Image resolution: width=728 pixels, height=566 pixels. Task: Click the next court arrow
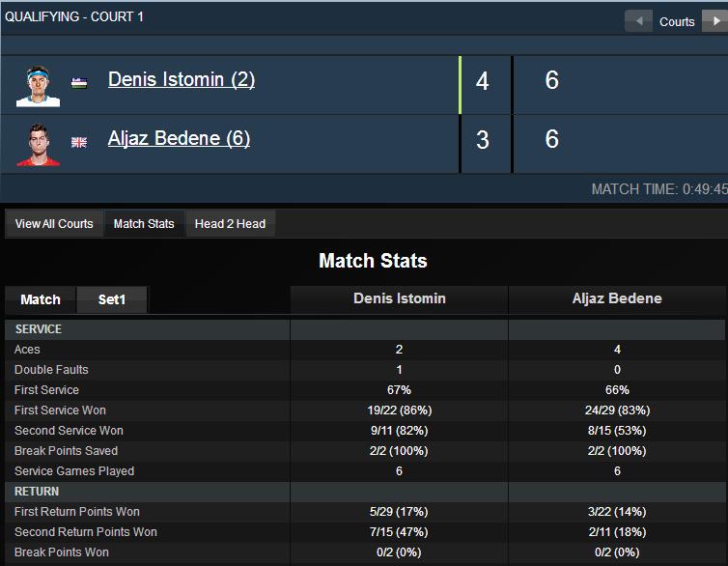[x=715, y=21]
